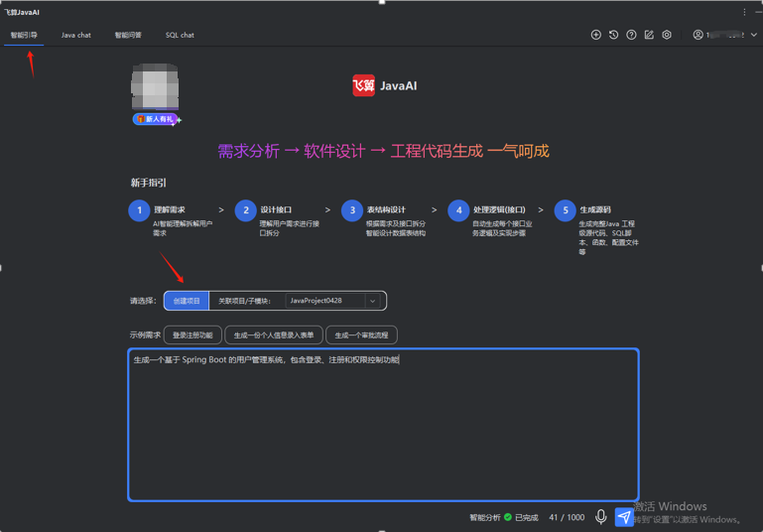Open the three-dot window menu
763x532 pixels.
(x=744, y=12)
